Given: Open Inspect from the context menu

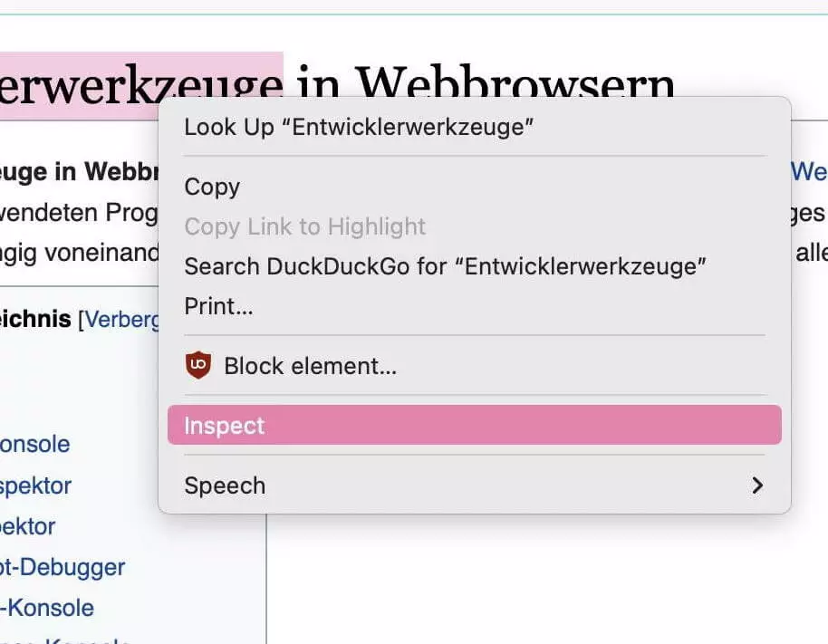Looking at the screenshot, I should tap(224, 426).
